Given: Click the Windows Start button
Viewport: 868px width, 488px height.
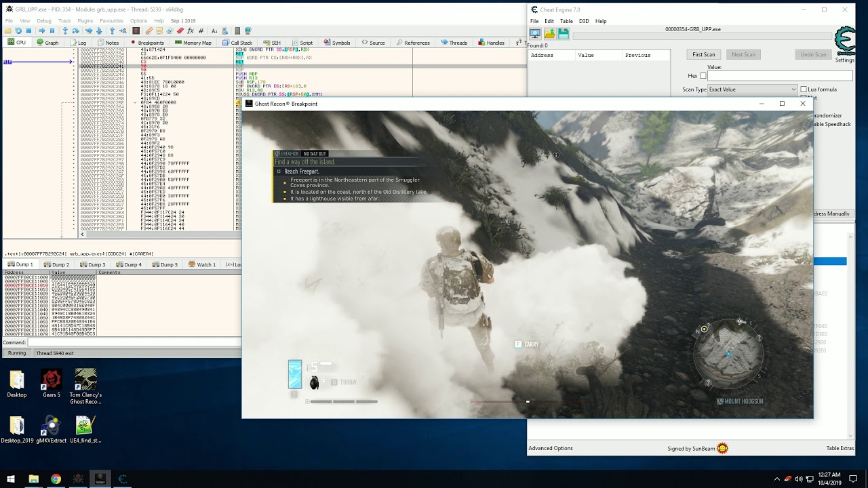Looking at the screenshot, I should click(11, 479).
